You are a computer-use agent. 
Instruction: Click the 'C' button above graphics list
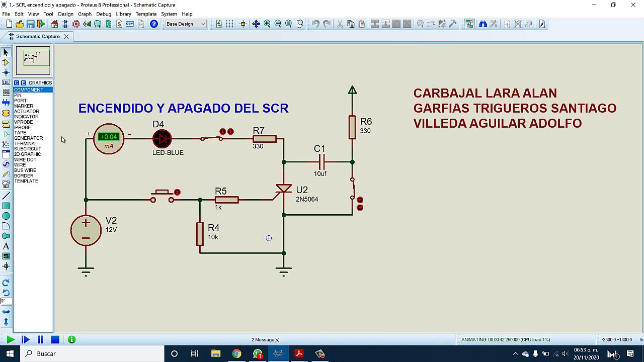[x=17, y=83]
